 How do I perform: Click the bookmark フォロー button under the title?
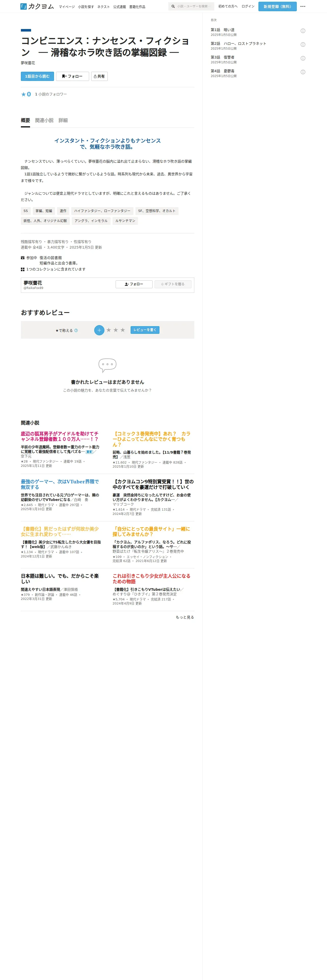coord(72,77)
